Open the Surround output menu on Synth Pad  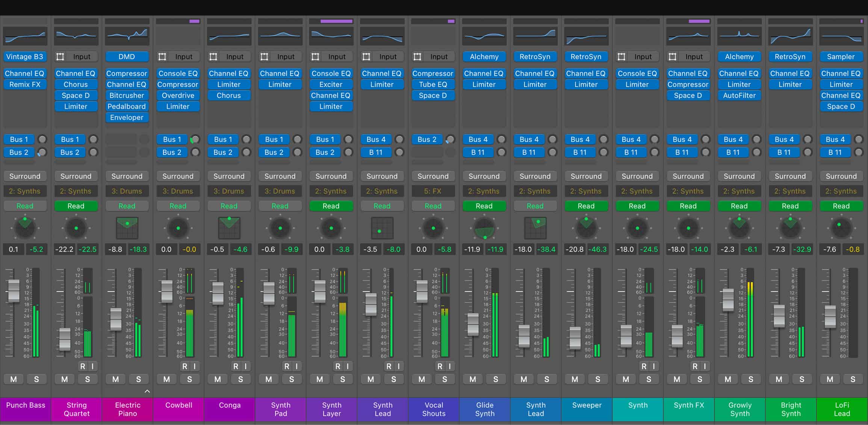pos(280,176)
